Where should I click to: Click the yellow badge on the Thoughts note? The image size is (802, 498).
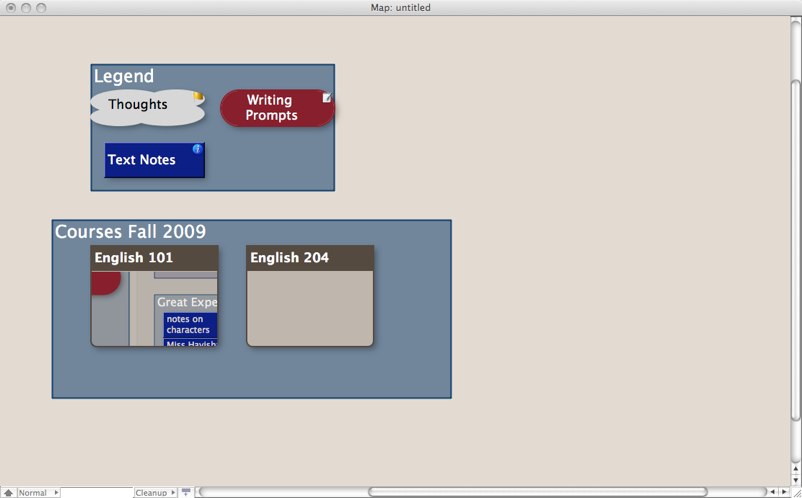[198, 96]
